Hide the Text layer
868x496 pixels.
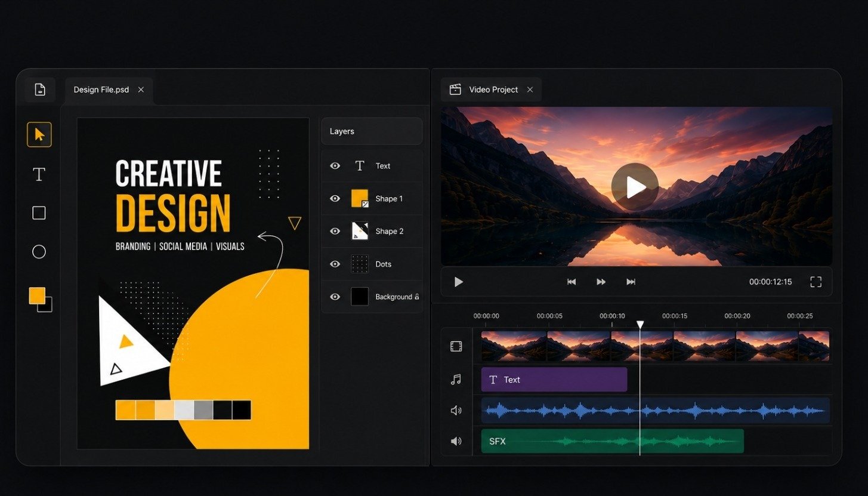point(335,166)
